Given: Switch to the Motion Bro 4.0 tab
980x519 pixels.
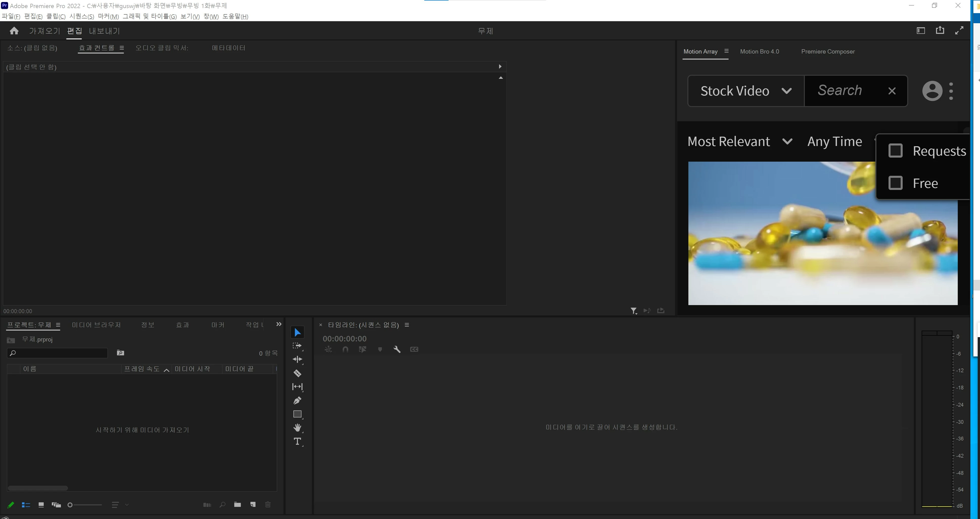Looking at the screenshot, I should [x=759, y=51].
